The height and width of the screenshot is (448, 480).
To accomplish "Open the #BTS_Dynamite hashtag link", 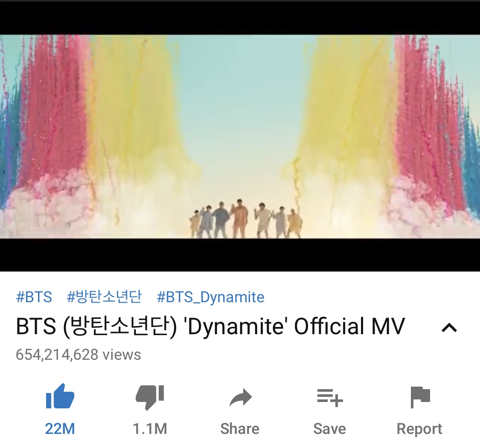I will 211,297.
